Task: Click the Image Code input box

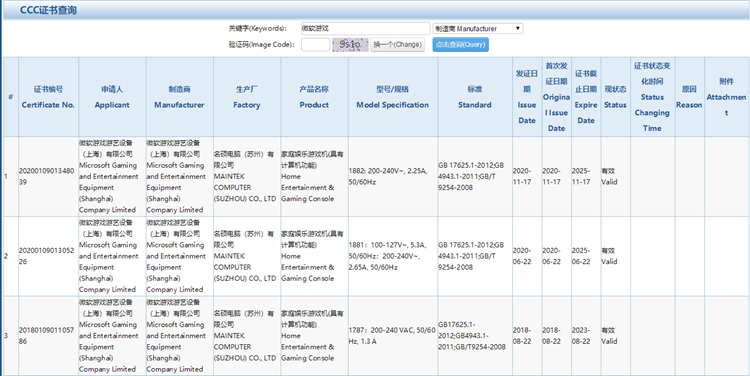Action: [315, 44]
